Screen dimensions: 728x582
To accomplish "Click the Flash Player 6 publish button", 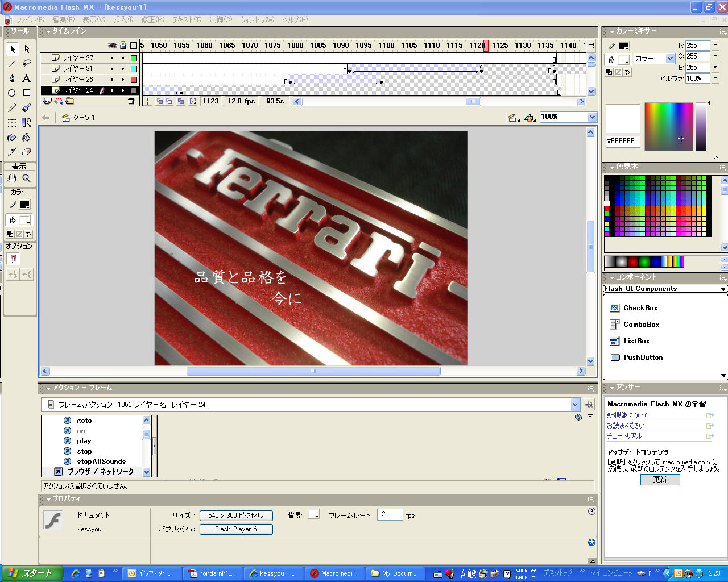I will click(236, 529).
